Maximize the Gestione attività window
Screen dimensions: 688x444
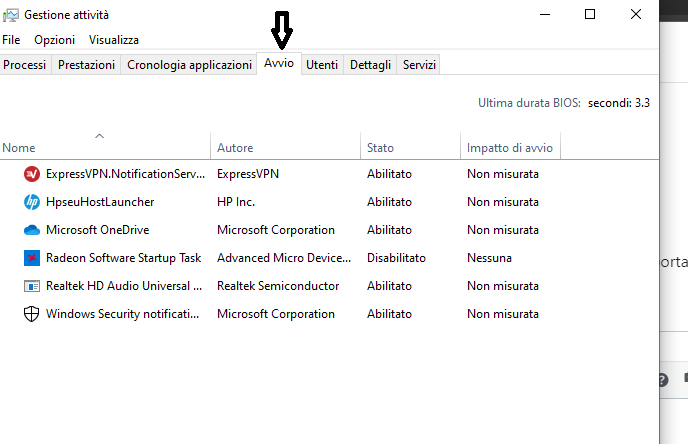pos(590,14)
